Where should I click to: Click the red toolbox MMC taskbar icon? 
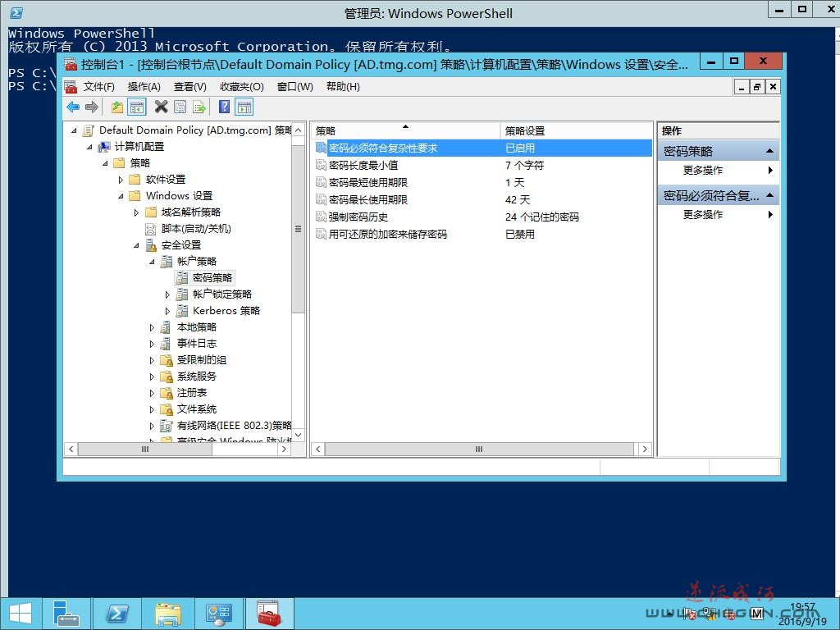[x=269, y=614]
